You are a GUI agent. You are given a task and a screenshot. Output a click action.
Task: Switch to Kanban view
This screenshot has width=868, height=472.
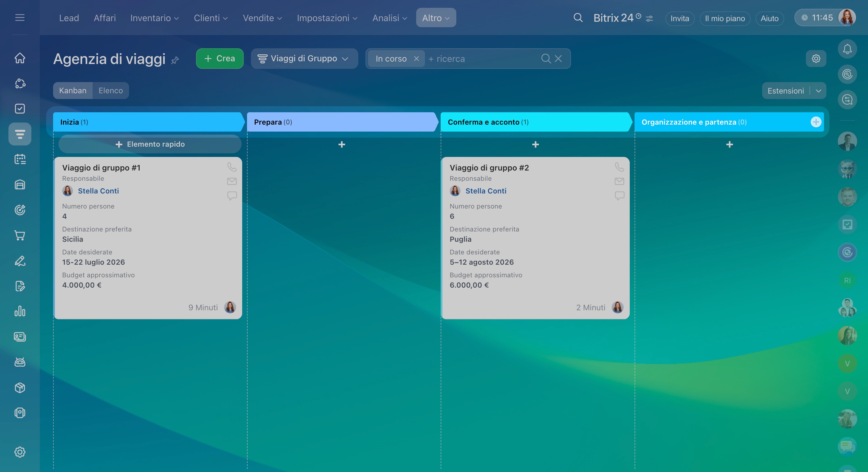coord(72,90)
